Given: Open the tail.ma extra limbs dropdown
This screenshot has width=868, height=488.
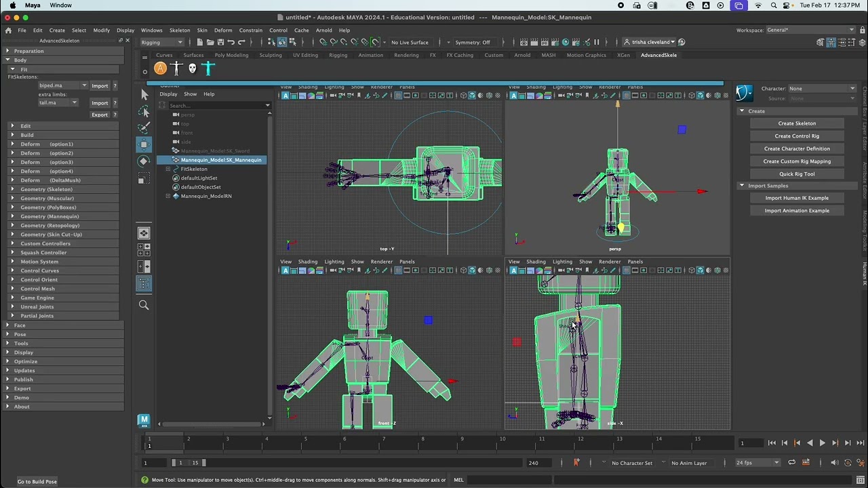Looking at the screenshot, I should [58, 103].
